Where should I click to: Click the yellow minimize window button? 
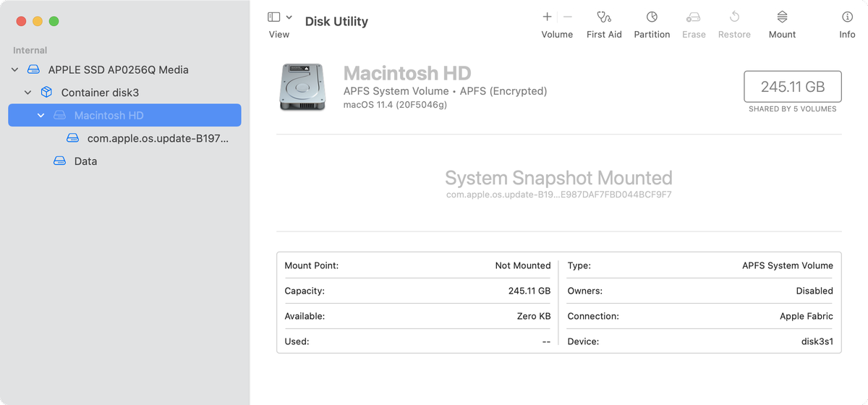pyautogui.click(x=38, y=22)
